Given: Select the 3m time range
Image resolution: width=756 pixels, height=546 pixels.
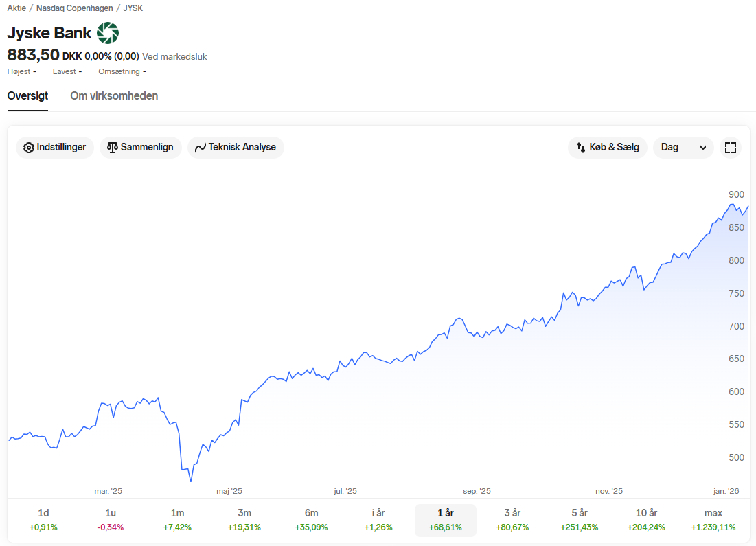Looking at the screenshot, I should (244, 520).
